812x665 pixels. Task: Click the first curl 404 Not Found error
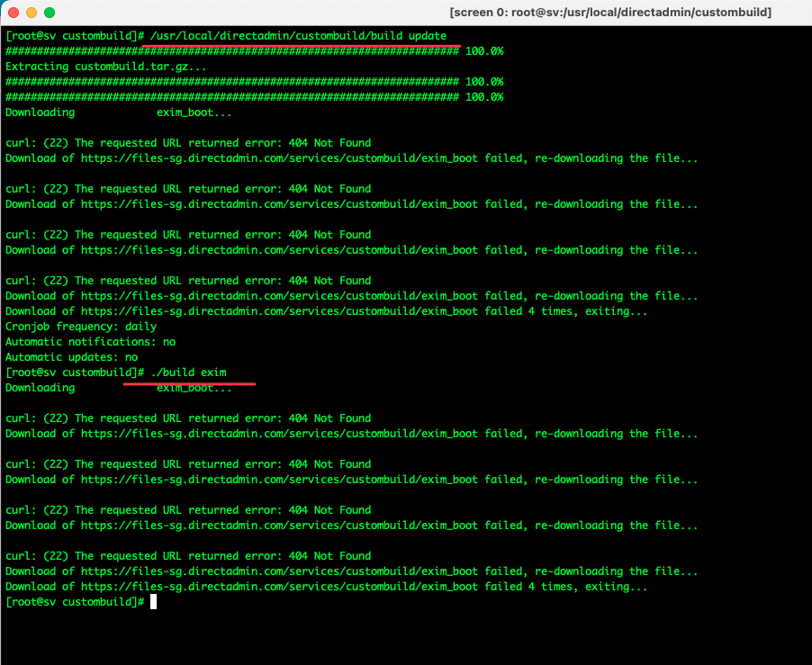point(188,143)
